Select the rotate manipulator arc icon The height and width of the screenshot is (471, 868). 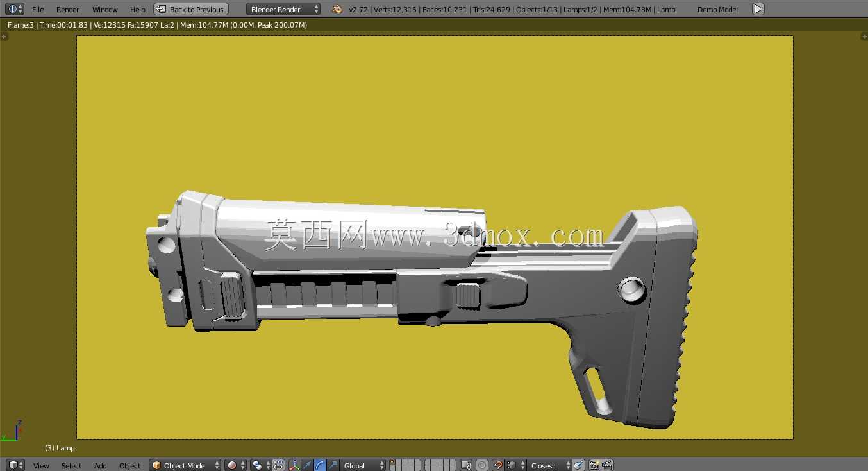320,465
